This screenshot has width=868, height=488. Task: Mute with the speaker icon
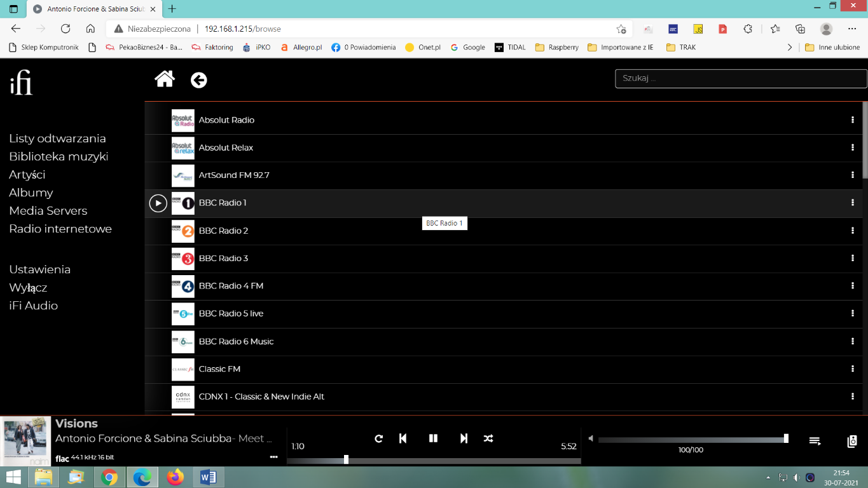(x=591, y=438)
